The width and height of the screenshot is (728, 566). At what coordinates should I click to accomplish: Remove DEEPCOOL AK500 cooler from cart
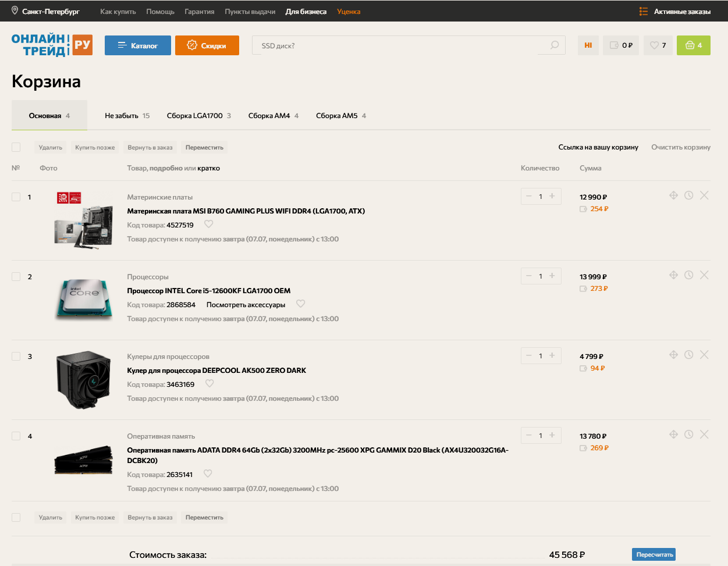704,355
